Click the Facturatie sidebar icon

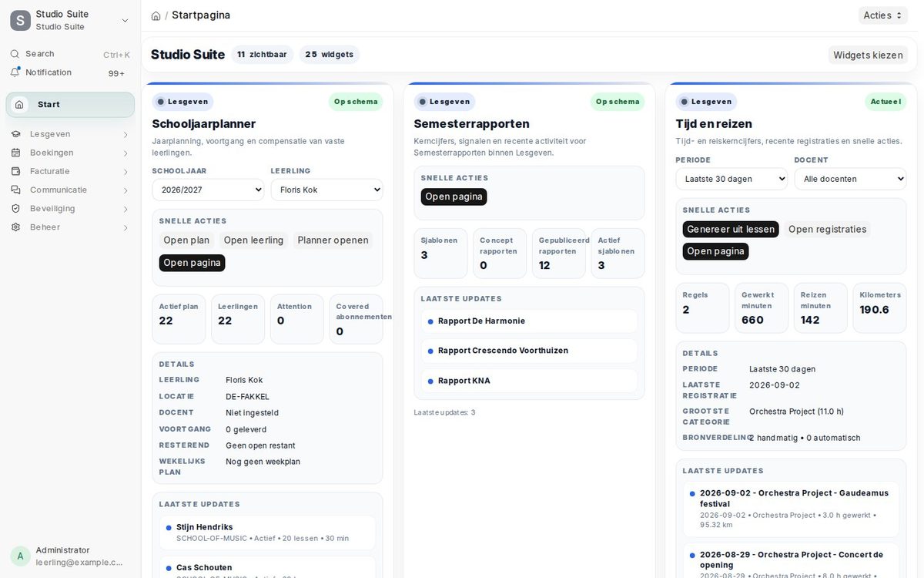(15, 171)
